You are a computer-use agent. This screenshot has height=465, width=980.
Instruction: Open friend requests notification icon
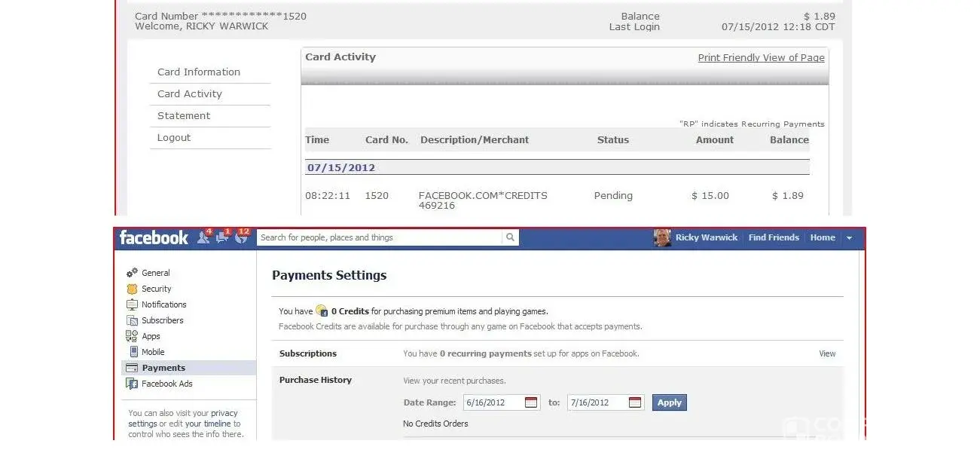pyautogui.click(x=203, y=237)
